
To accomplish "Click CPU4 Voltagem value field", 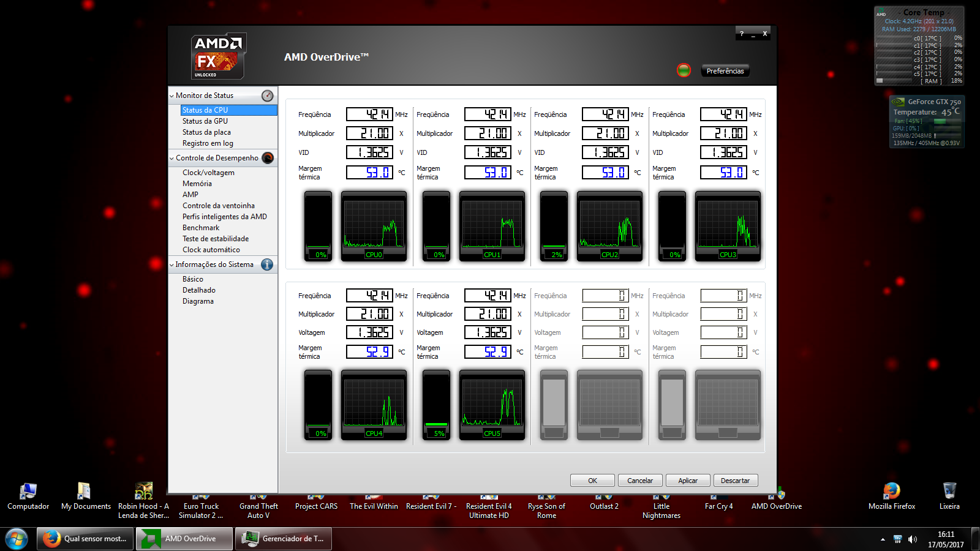I will coord(369,332).
